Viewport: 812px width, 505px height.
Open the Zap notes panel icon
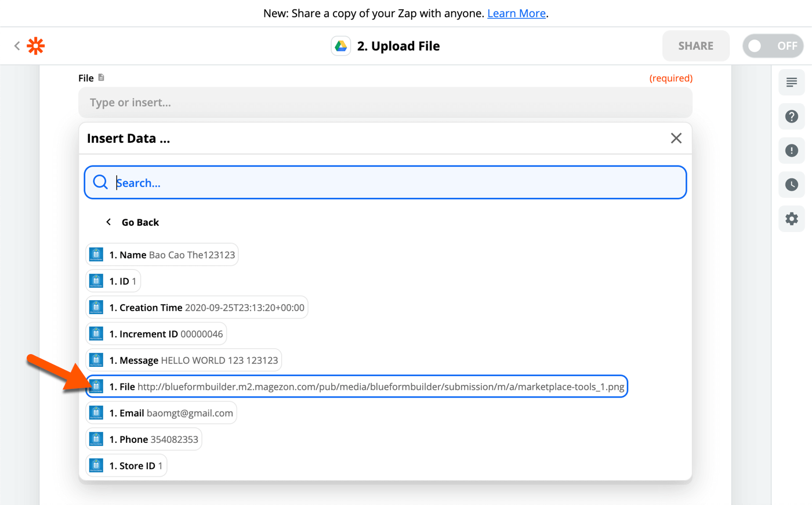click(791, 82)
